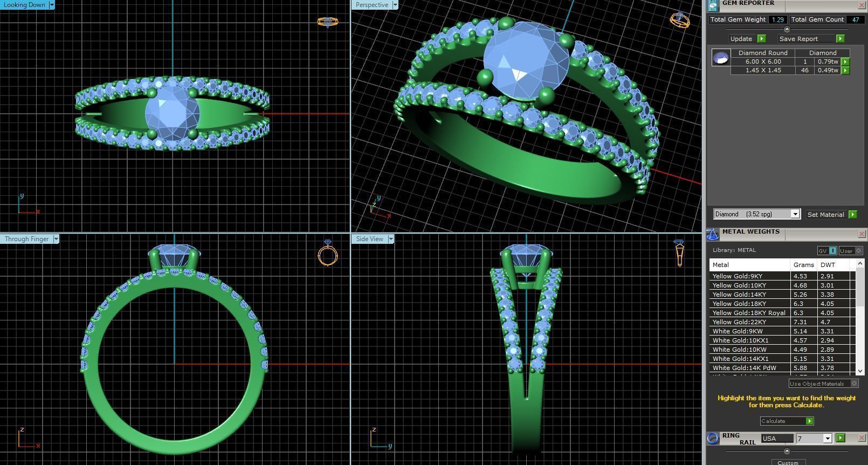This screenshot has width=868, height=465.
Task: Click the ring view icon in Perspective viewport
Action: tap(679, 20)
